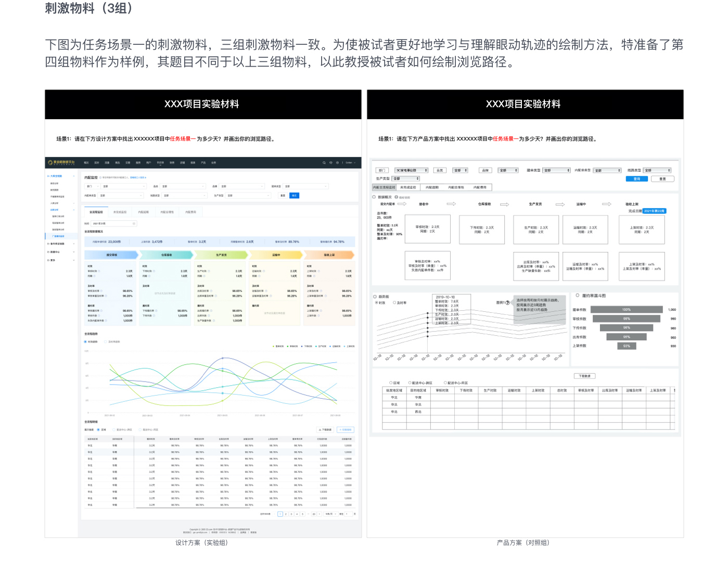Select the 及时率趋势 radio in the design mockup
Image resolution: width=728 pixels, height=572 pixels.
pos(105,342)
